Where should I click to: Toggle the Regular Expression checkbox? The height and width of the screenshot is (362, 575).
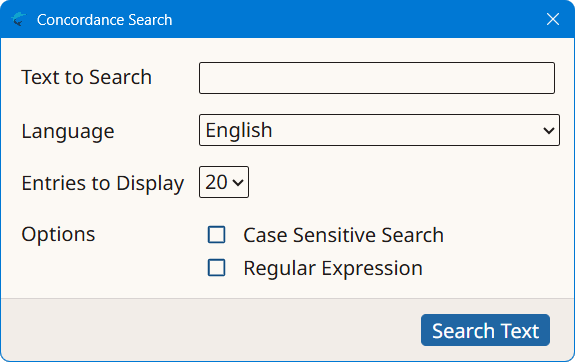coord(216,268)
